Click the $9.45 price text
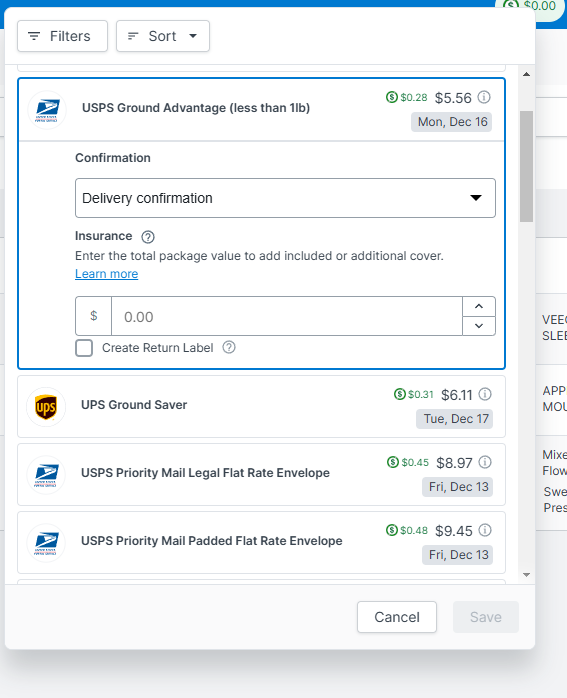This screenshot has width=567, height=698. click(454, 531)
